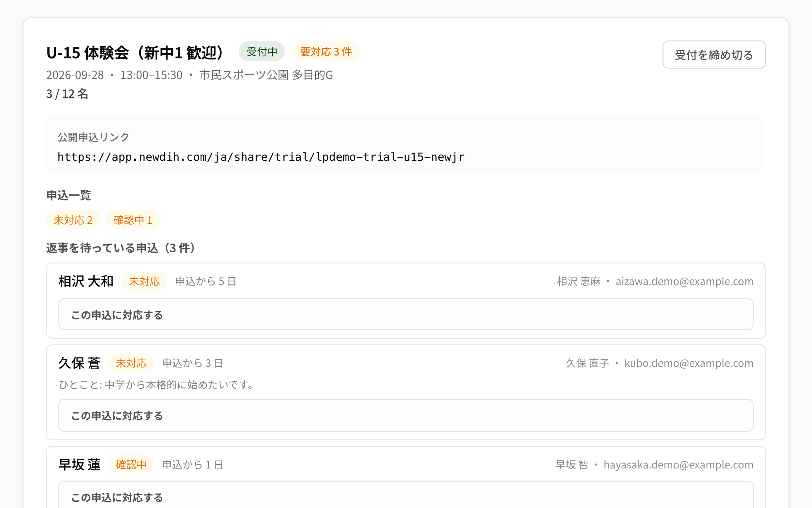Click the 申込一覧 heading
The width and height of the screenshot is (812, 508).
pyautogui.click(x=69, y=195)
